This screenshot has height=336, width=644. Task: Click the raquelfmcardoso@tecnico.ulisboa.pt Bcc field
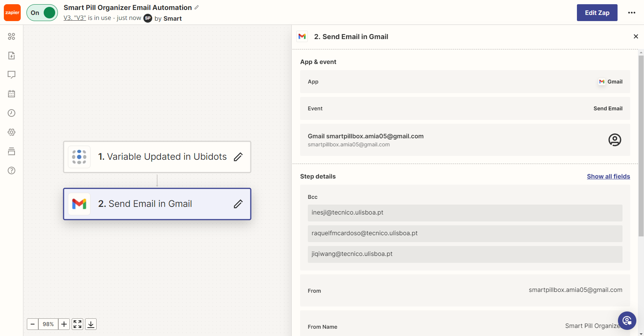[465, 233]
